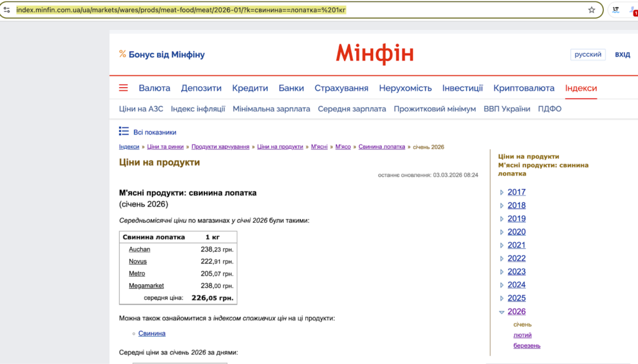Screen dimensions: 638x364
Task: Switch language with the 'русский' button
Action: [x=588, y=55]
